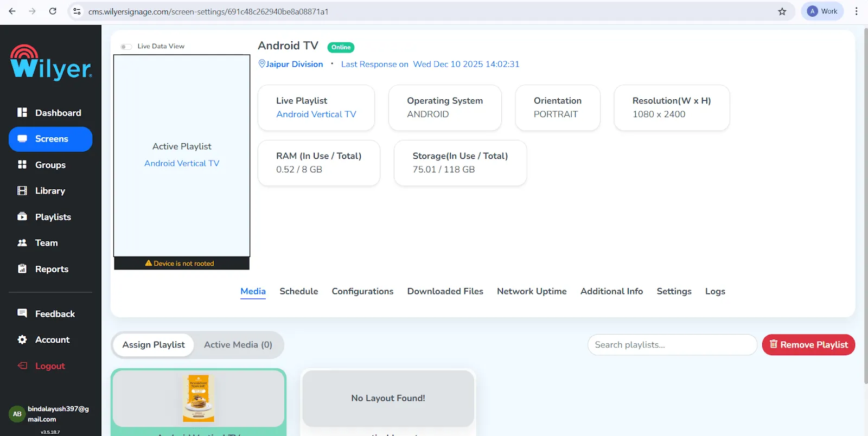Open Chrome menu three-dot button
This screenshot has width=868, height=436.
(x=857, y=11)
